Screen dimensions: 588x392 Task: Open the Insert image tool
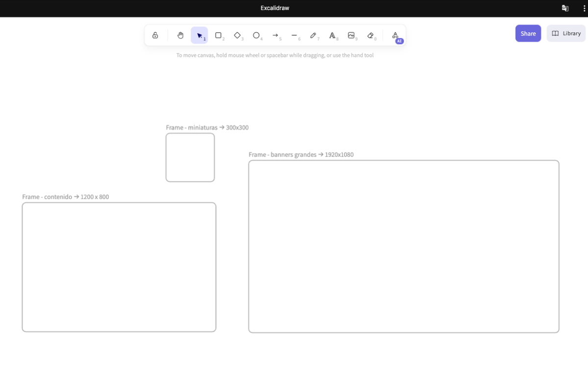351,35
